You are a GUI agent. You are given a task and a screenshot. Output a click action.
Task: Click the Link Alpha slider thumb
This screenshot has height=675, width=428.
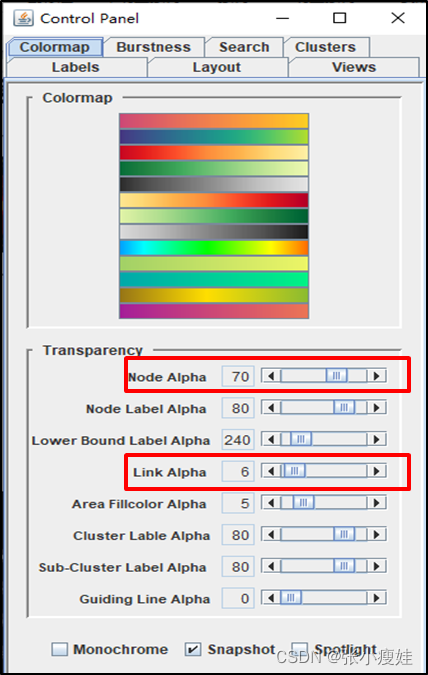(x=295, y=471)
